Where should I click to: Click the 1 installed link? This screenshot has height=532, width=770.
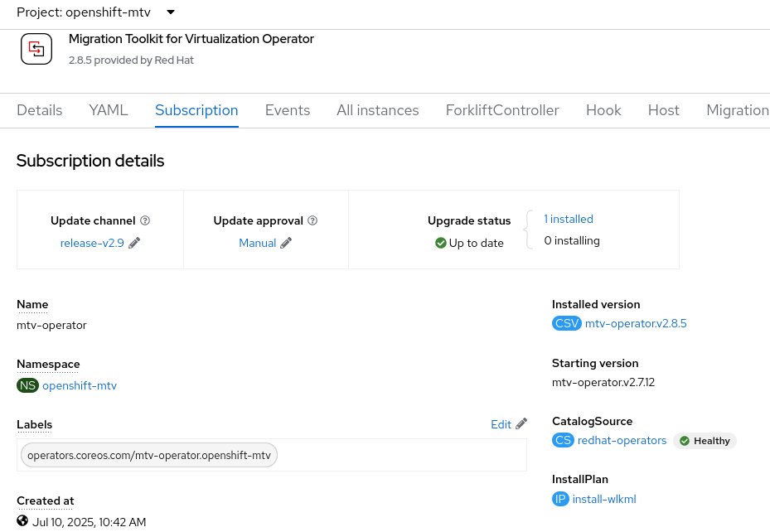569,220
